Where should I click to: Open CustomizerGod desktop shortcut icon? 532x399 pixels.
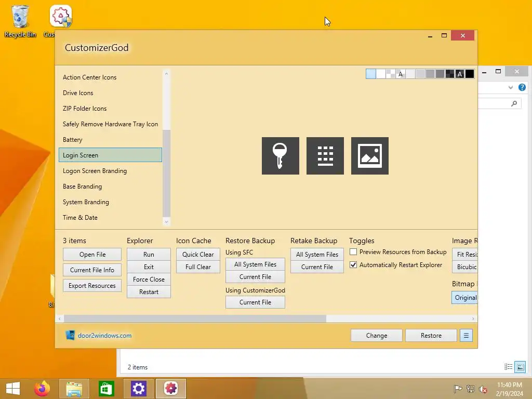[x=60, y=16]
